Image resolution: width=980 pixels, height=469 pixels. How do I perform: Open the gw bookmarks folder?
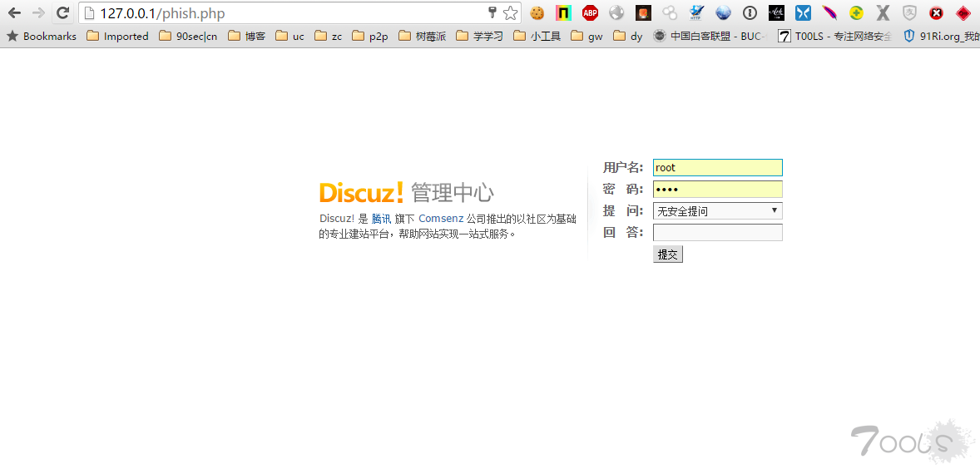(x=587, y=37)
